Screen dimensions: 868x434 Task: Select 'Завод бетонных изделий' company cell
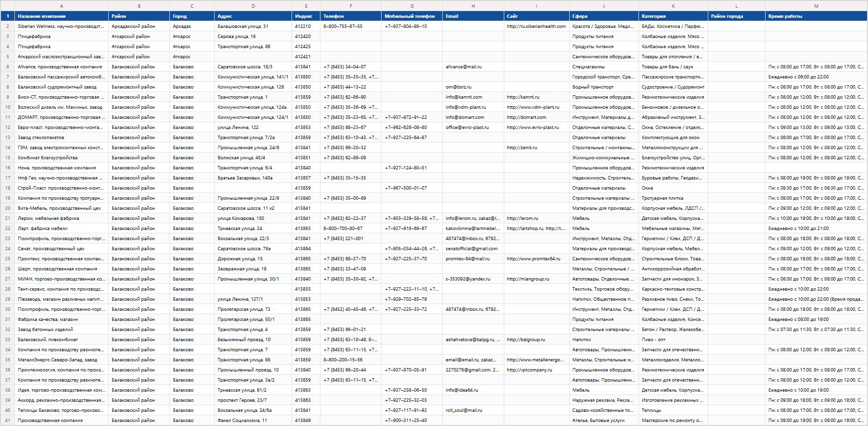(62, 330)
